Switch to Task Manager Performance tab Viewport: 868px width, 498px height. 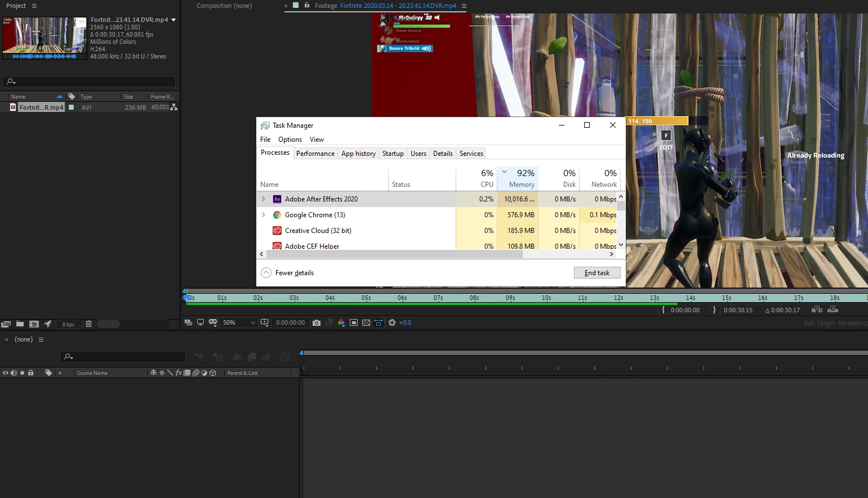click(x=315, y=154)
